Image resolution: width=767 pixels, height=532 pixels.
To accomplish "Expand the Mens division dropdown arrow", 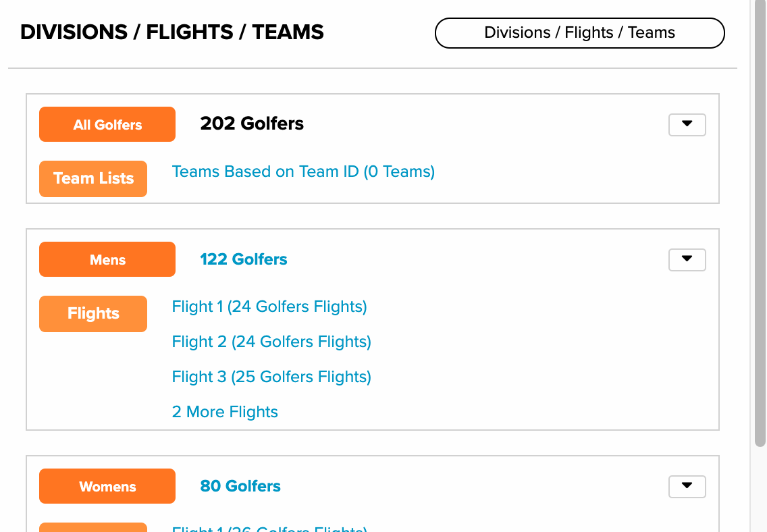I will [x=687, y=260].
